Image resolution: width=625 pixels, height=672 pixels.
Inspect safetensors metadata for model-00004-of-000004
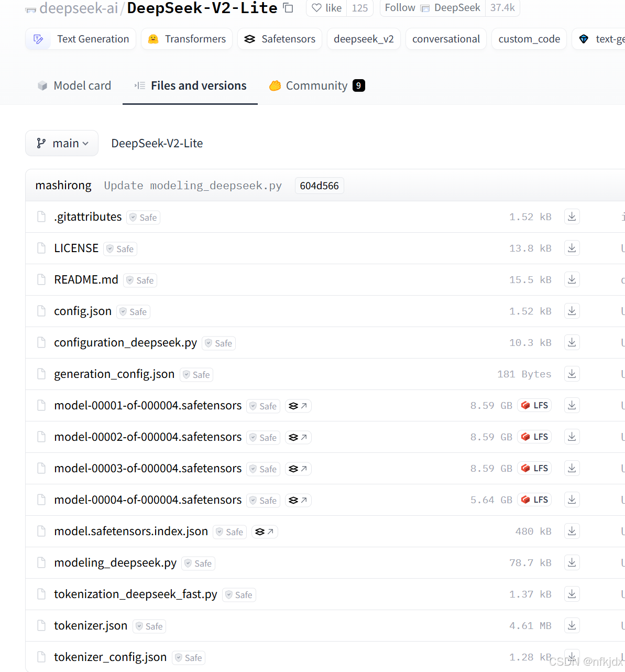[298, 500]
